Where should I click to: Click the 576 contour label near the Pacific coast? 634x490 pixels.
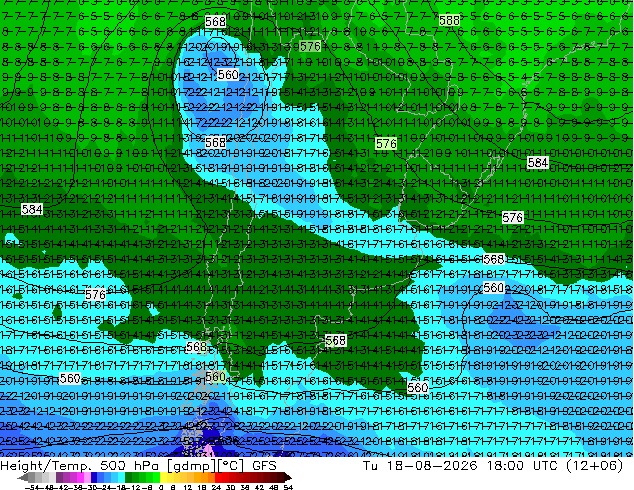(x=95, y=294)
